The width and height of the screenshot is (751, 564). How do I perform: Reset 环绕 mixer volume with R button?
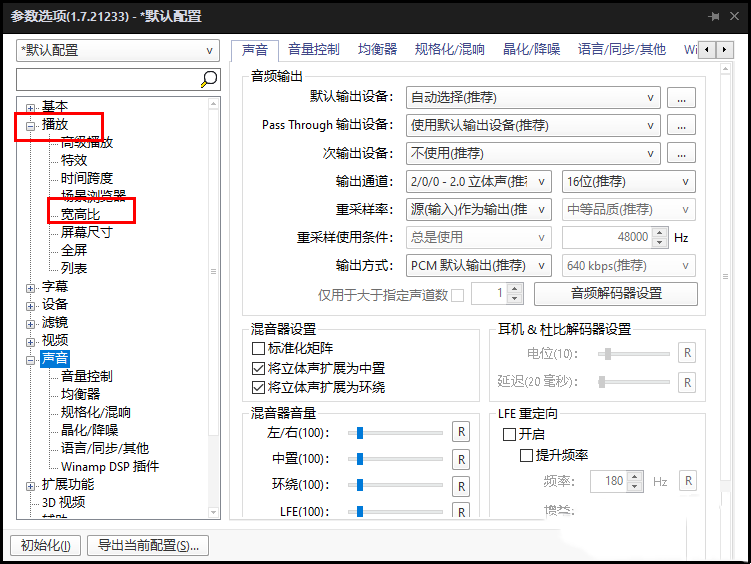pos(461,486)
